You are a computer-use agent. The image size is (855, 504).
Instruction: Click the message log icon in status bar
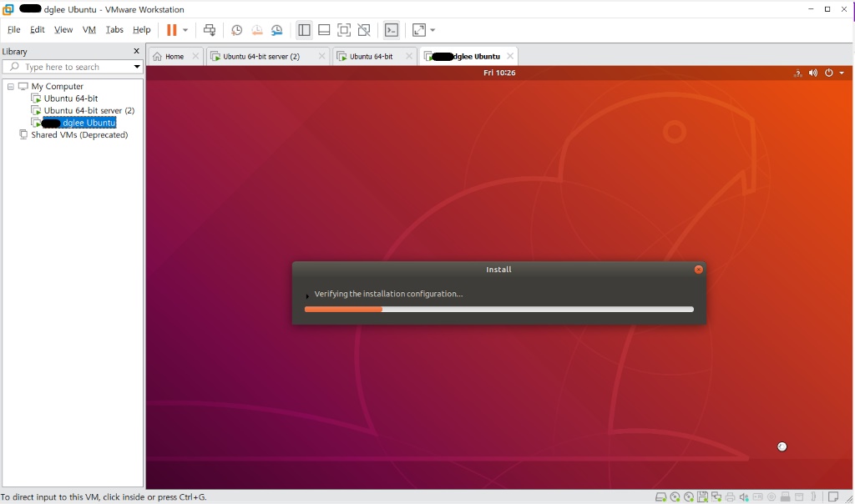point(833,496)
